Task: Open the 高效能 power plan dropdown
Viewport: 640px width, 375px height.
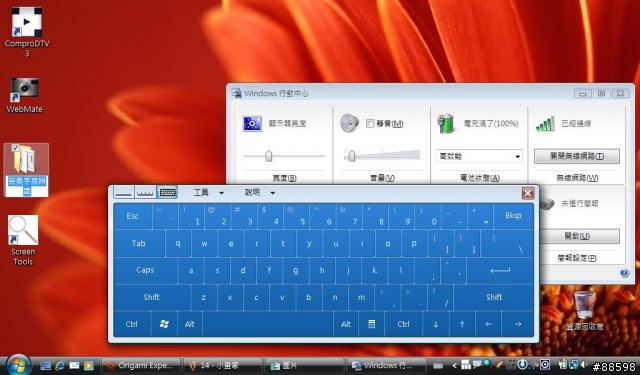Action: [x=480, y=156]
